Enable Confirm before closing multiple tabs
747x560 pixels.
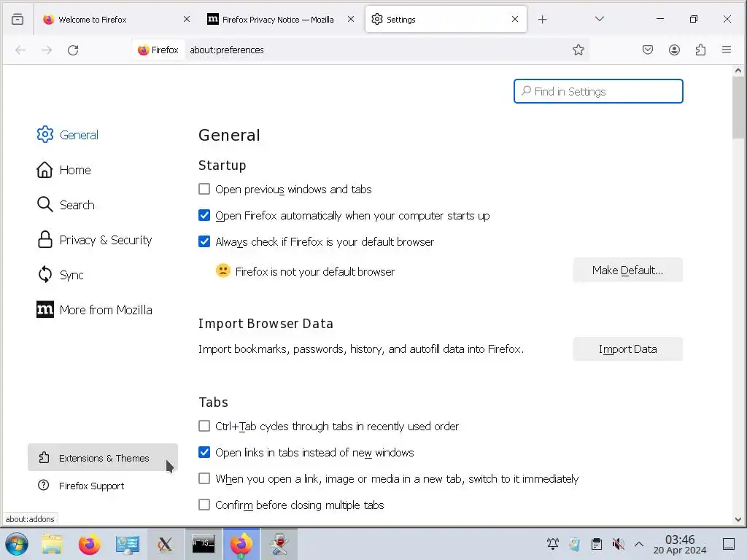click(x=204, y=505)
